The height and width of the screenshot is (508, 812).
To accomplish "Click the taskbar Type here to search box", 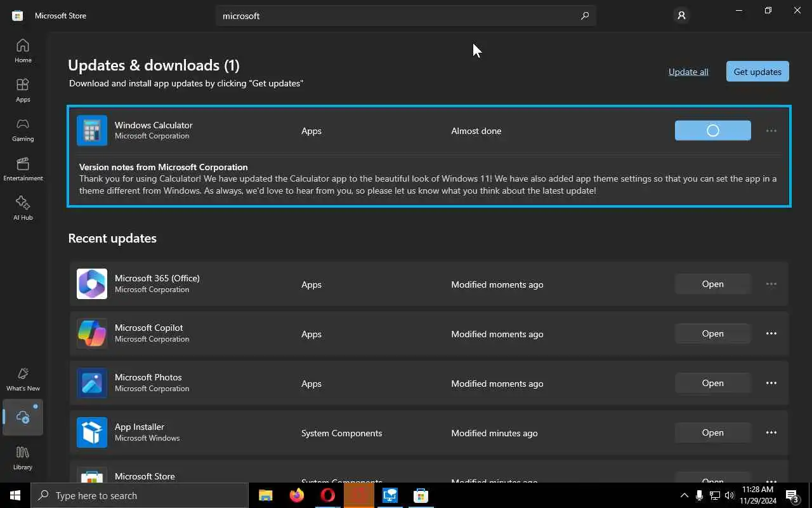I will coord(140,495).
